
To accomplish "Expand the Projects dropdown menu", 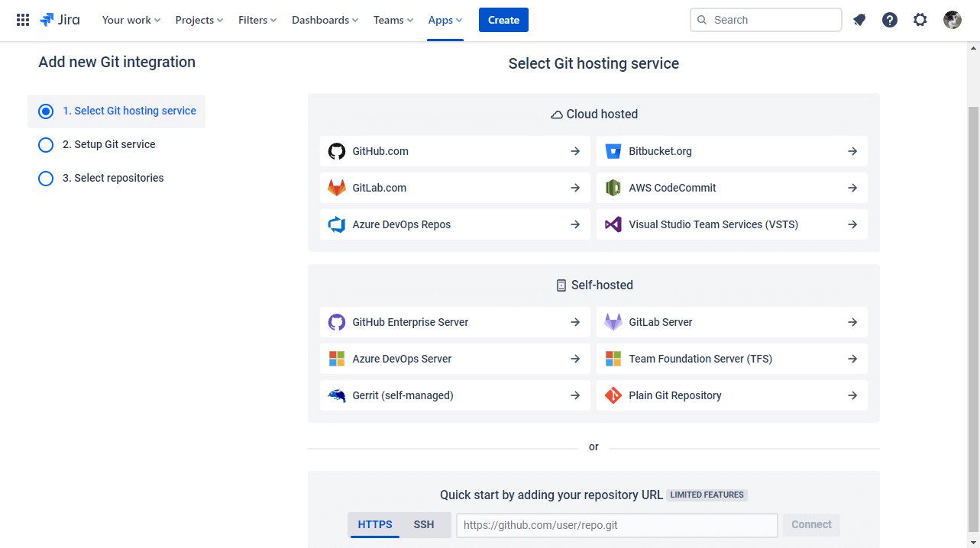I will coord(199,20).
